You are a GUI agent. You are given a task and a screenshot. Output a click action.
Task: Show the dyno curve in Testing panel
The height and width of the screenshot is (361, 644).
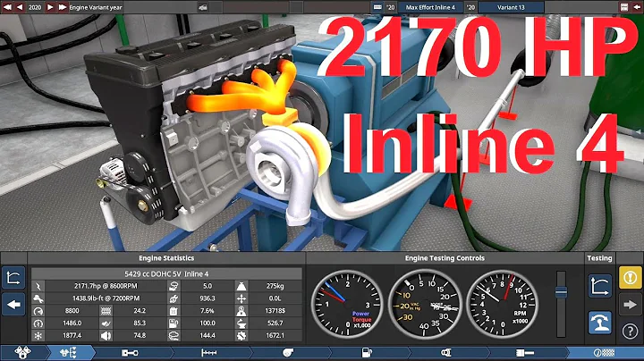(x=599, y=286)
